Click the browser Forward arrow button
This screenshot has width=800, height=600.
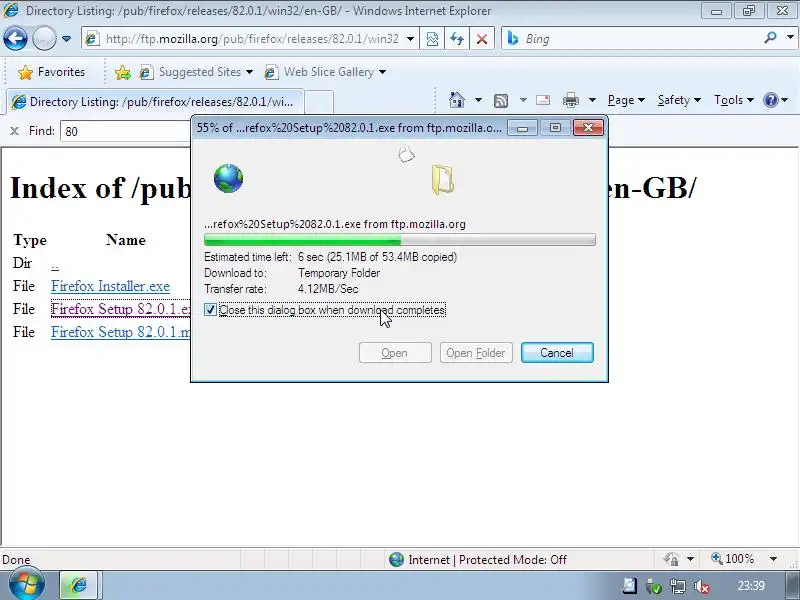(x=44, y=38)
